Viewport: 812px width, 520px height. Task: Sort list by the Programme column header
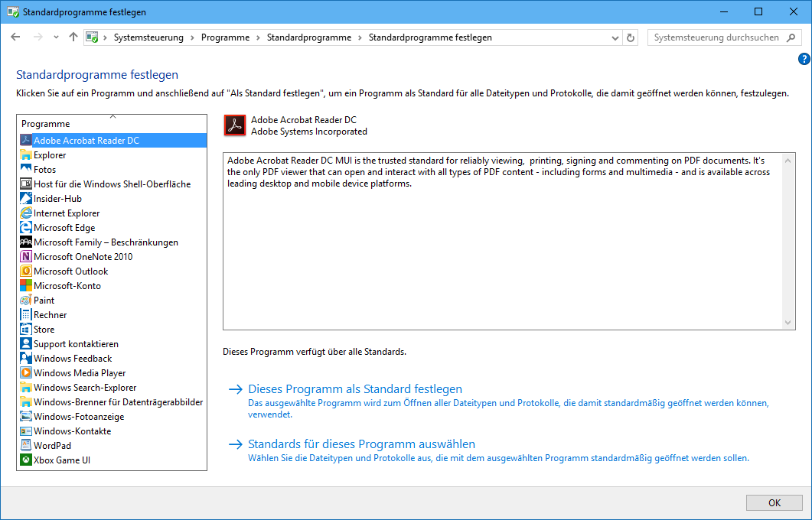(112, 124)
